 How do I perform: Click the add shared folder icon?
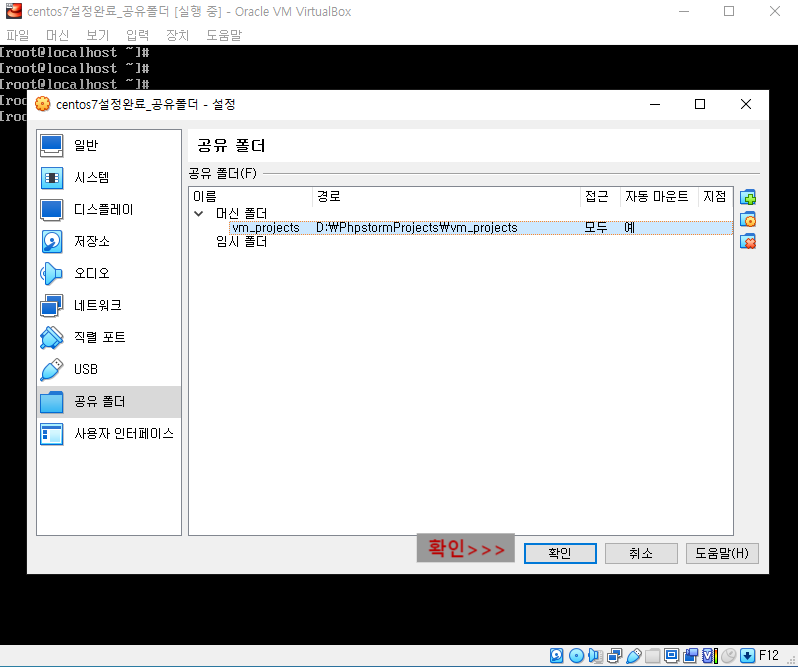(748, 197)
